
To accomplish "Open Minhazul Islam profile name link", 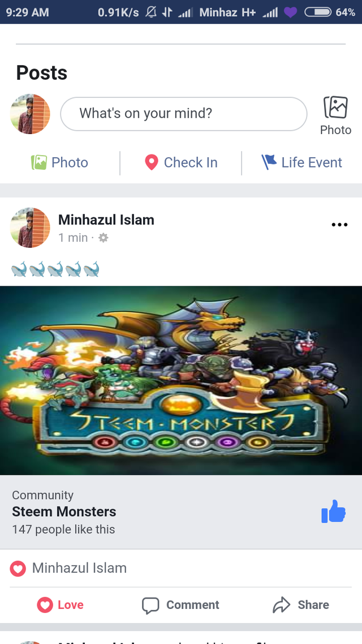I will coord(106,220).
